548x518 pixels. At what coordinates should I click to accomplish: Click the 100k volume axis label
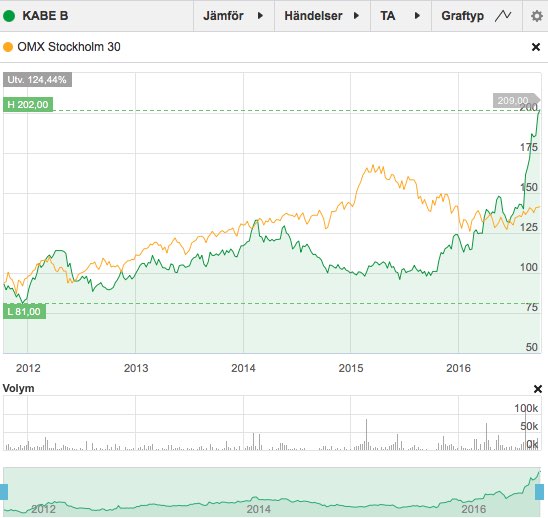click(x=526, y=408)
